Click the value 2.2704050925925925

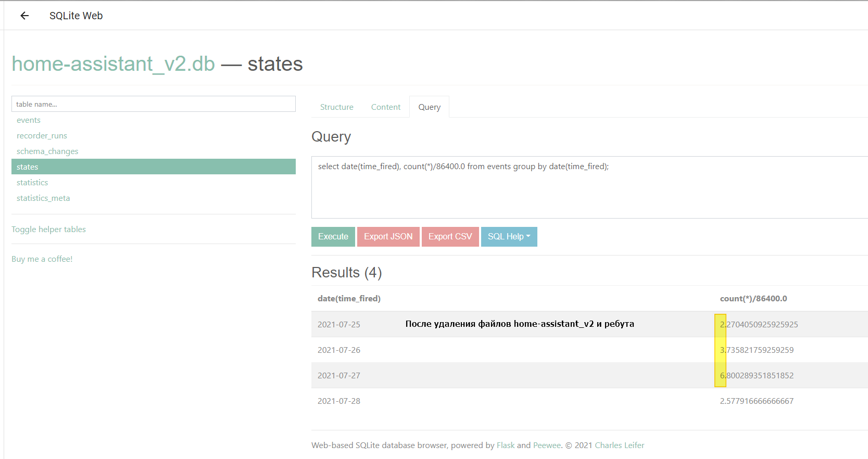coord(759,324)
